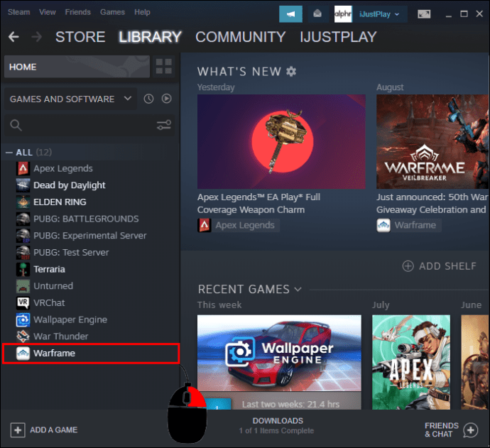The width and height of the screenshot is (490, 448).
Task: Go back with the left arrow
Action: (13, 37)
